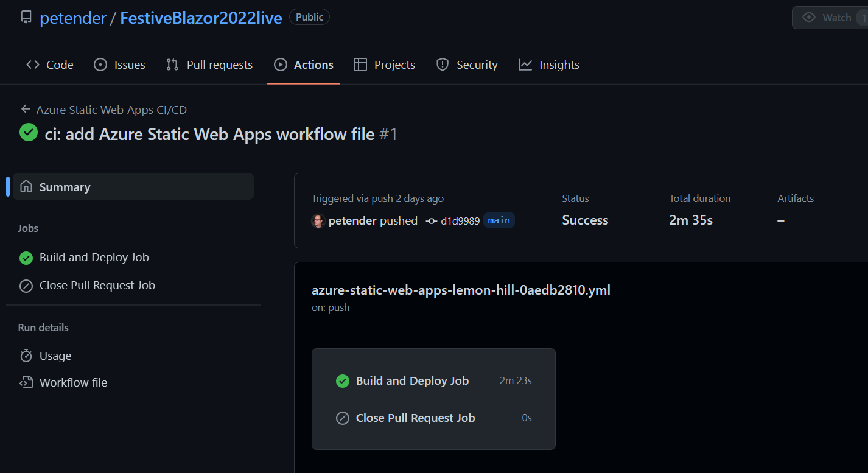
Task: Switch to the Code tab
Action: coord(50,65)
